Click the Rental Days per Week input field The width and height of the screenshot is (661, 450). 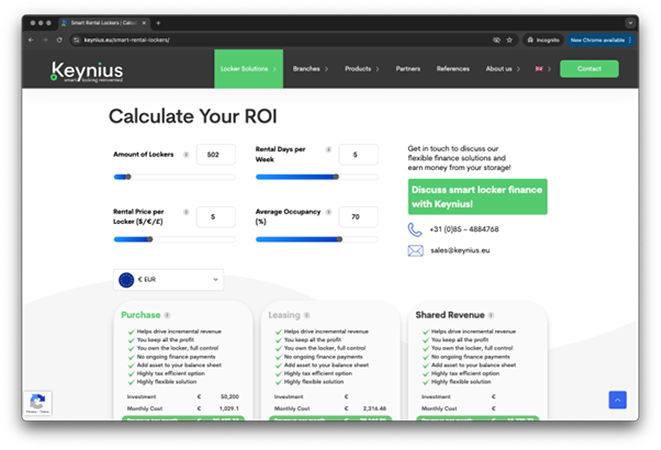pyautogui.click(x=358, y=155)
